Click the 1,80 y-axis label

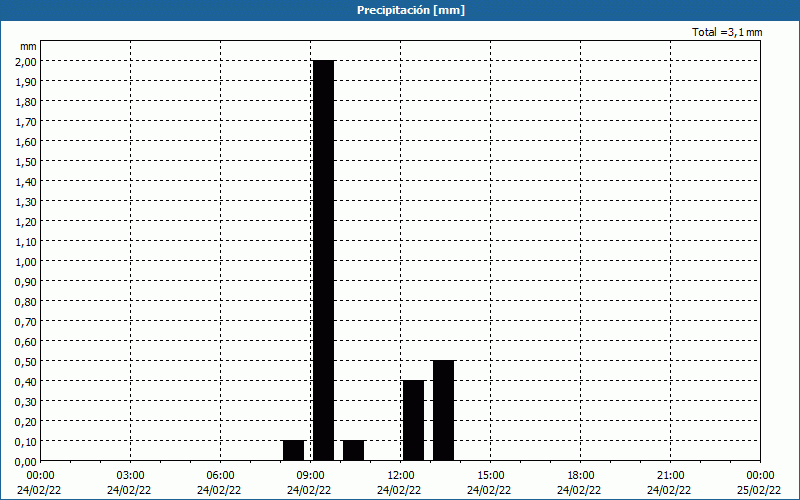click(26, 102)
